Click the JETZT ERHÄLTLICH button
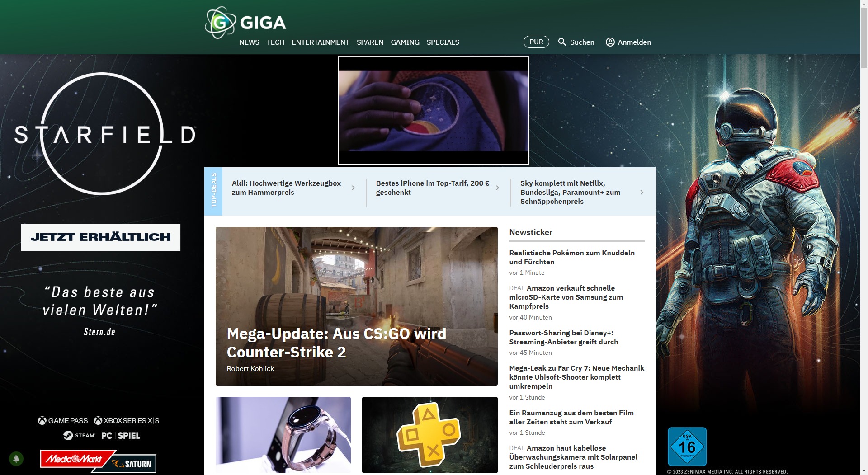 point(101,237)
